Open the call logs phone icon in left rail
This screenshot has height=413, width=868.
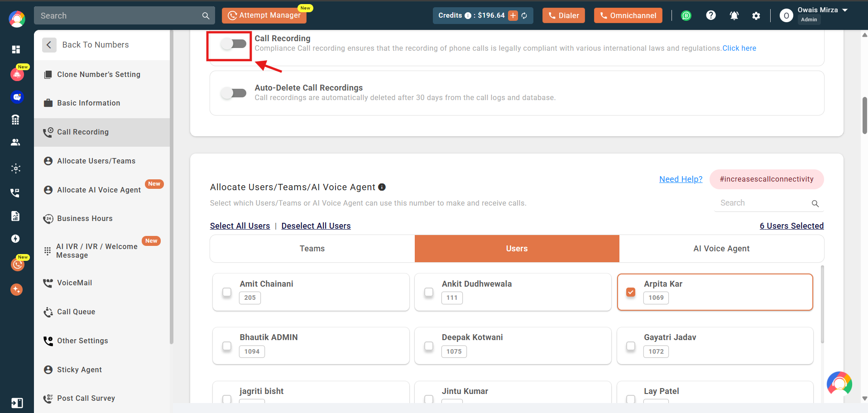15,193
